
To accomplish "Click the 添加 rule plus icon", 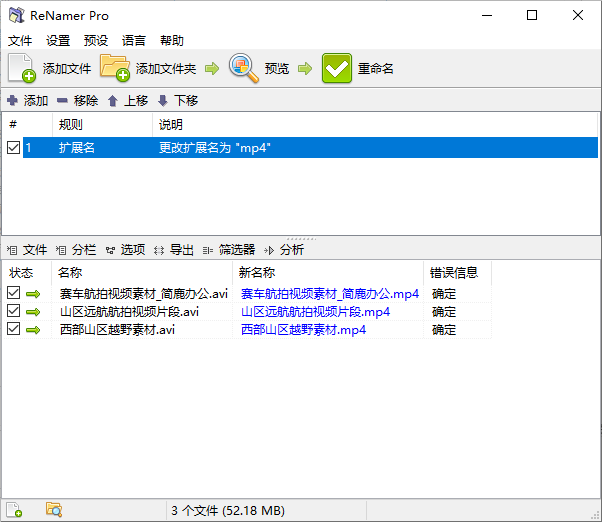I will coord(12,101).
